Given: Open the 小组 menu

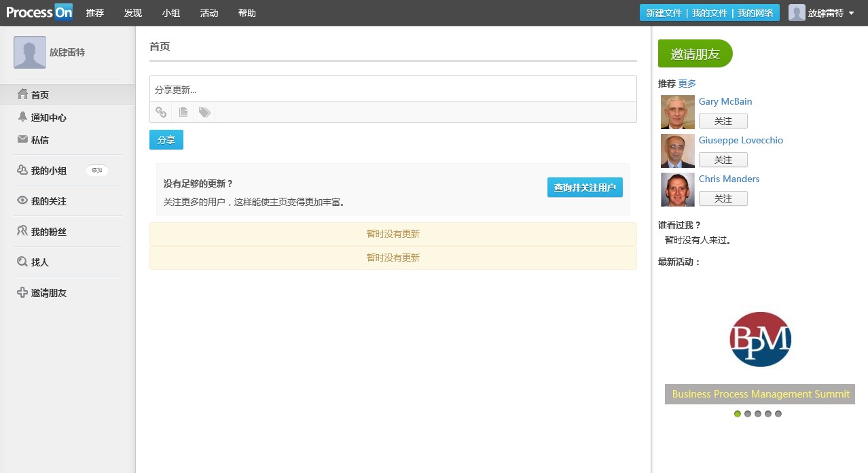Looking at the screenshot, I should 171,13.
